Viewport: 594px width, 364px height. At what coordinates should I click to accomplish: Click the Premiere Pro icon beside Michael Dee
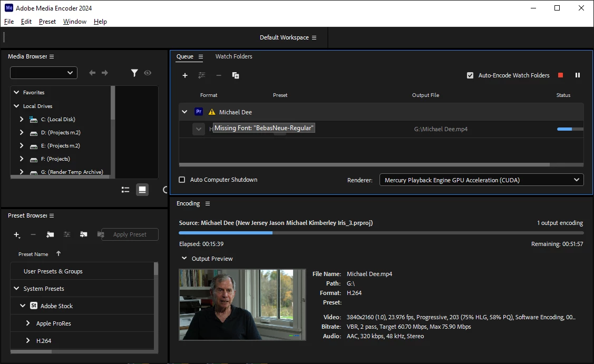pyautogui.click(x=199, y=112)
